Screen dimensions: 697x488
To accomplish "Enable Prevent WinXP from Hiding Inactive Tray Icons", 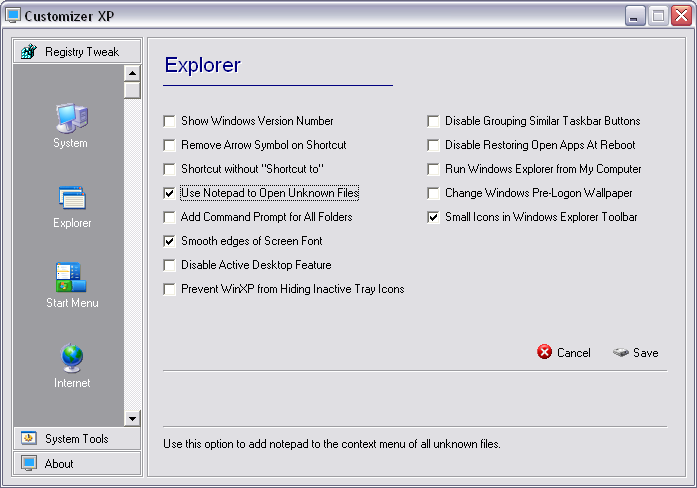I will click(169, 289).
